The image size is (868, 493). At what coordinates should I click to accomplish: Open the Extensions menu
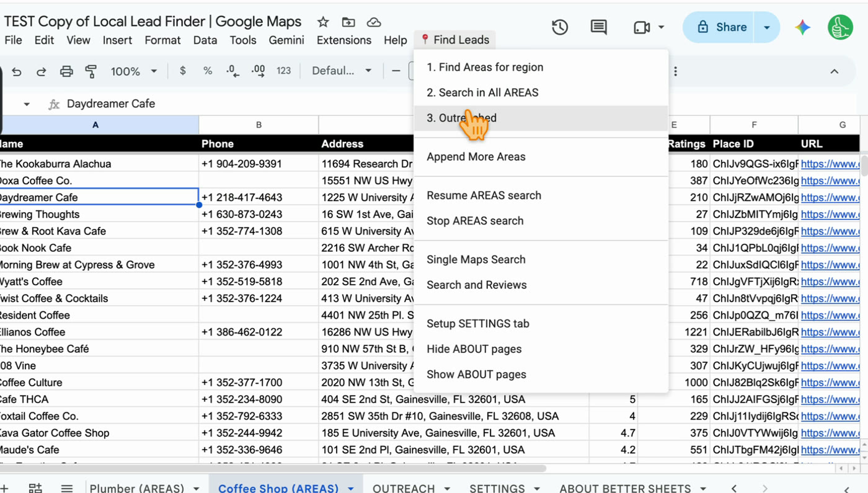[344, 40]
